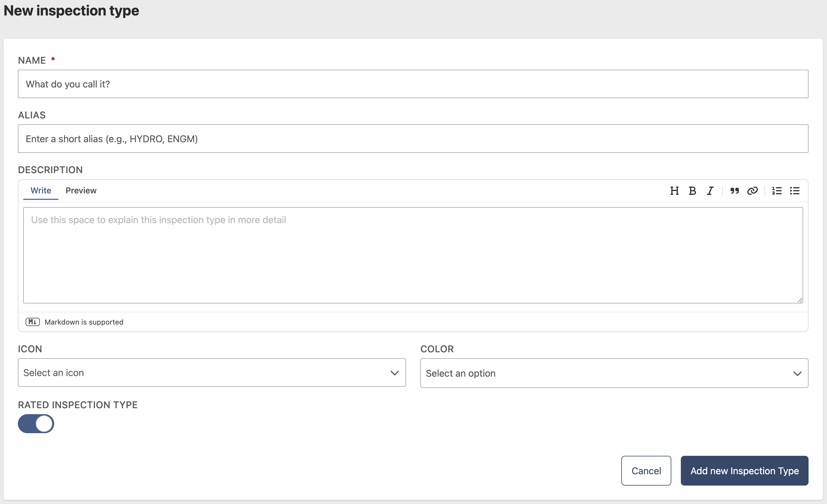The image size is (827, 504).
Task: Switch to the Write tab
Action: click(40, 190)
